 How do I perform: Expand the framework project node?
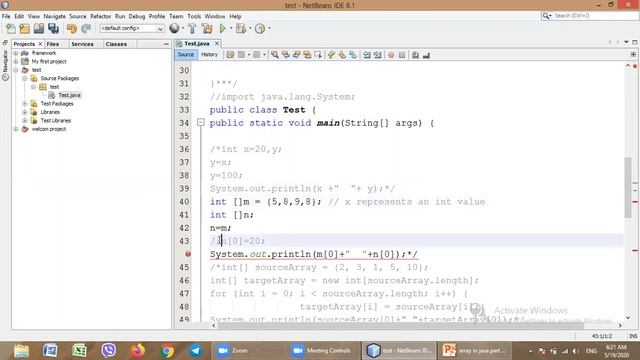16,53
